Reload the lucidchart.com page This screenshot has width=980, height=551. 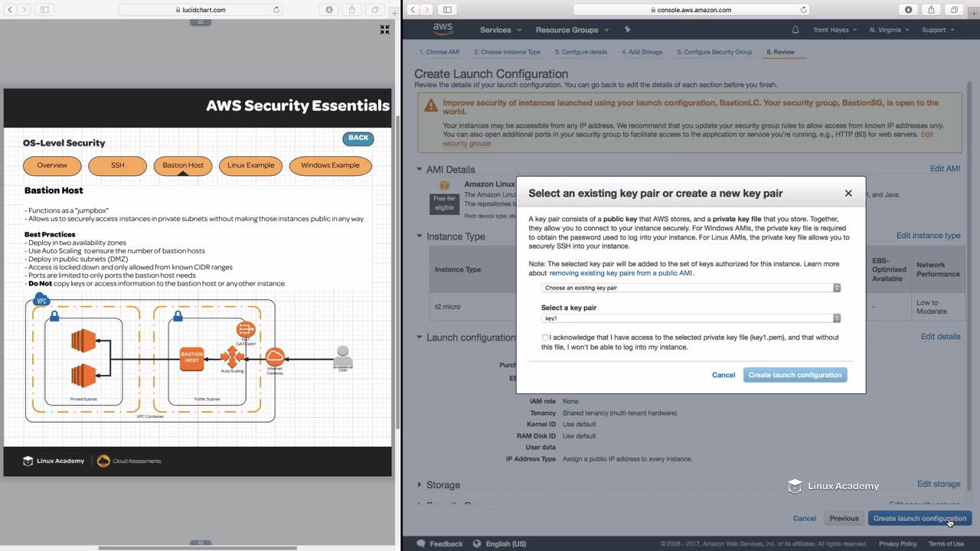276,10
